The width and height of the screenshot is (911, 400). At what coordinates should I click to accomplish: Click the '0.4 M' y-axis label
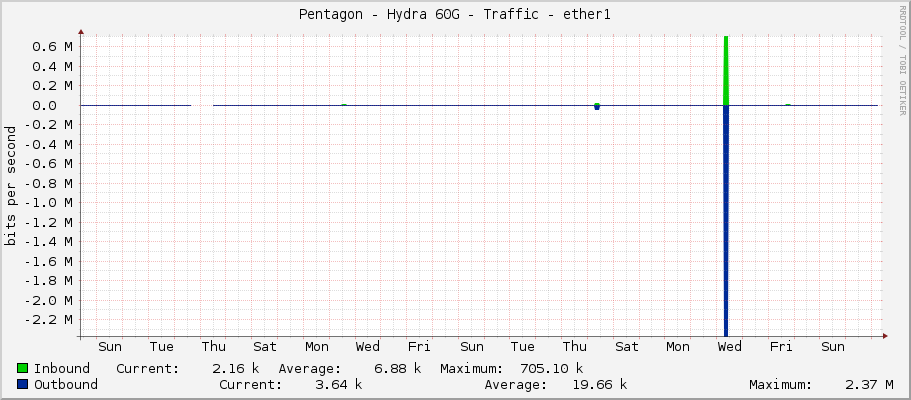pyautogui.click(x=52, y=66)
